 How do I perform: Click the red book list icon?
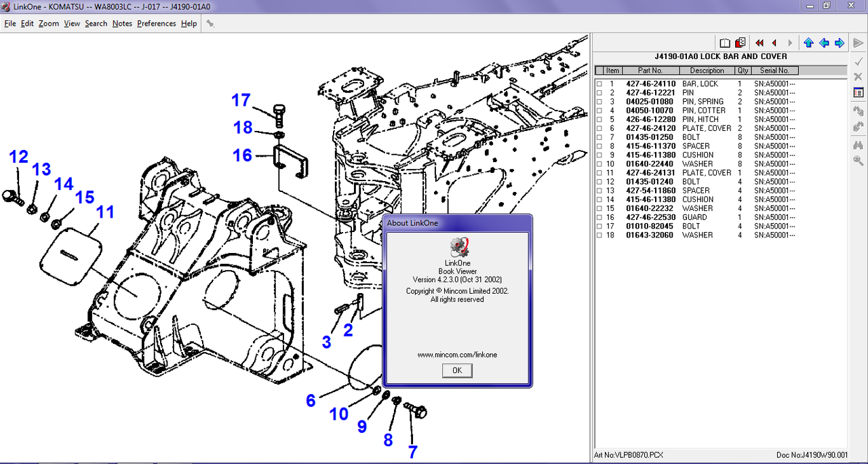pyautogui.click(x=741, y=43)
